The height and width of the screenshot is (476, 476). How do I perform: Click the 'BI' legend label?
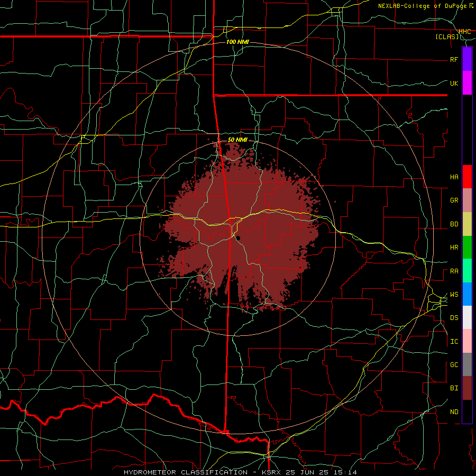[454, 388]
